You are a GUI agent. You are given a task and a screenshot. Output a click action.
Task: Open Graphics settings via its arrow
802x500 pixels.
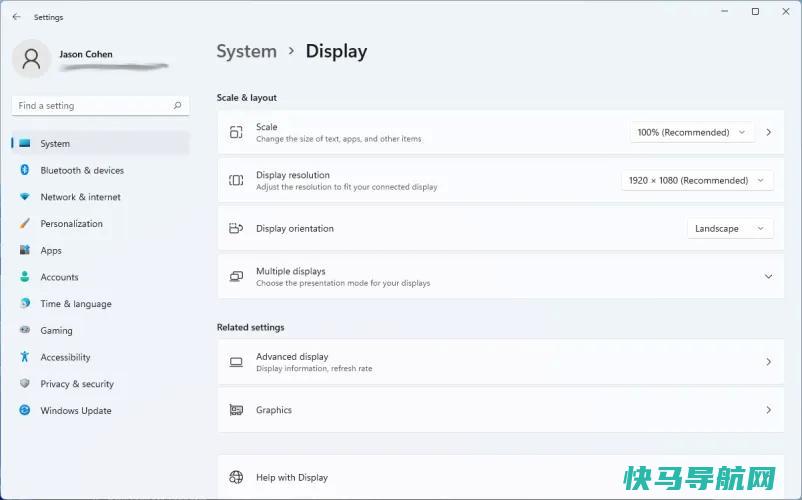tap(769, 410)
